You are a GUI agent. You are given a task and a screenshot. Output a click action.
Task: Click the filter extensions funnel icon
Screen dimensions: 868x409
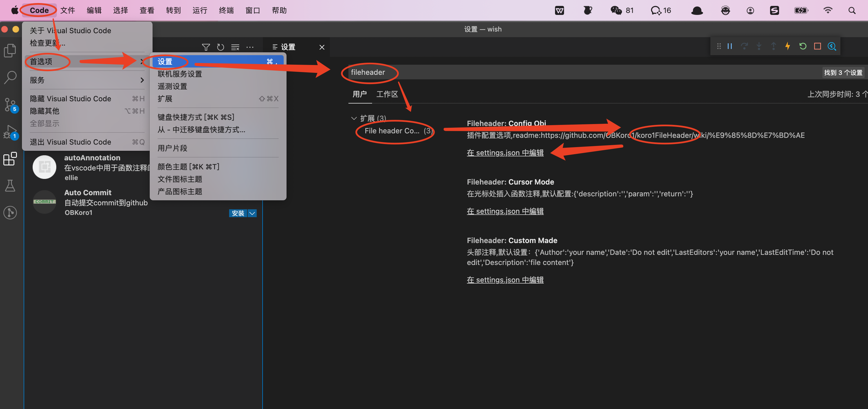pos(206,47)
